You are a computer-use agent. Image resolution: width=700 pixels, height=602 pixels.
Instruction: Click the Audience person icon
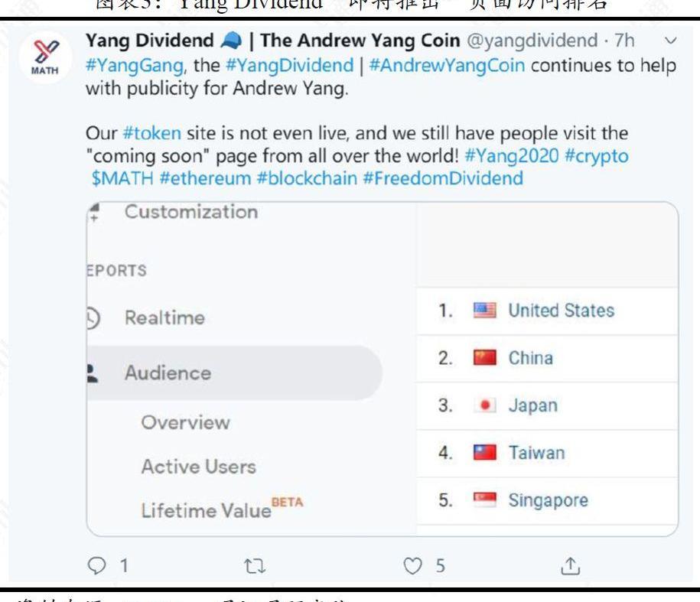click(94, 373)
